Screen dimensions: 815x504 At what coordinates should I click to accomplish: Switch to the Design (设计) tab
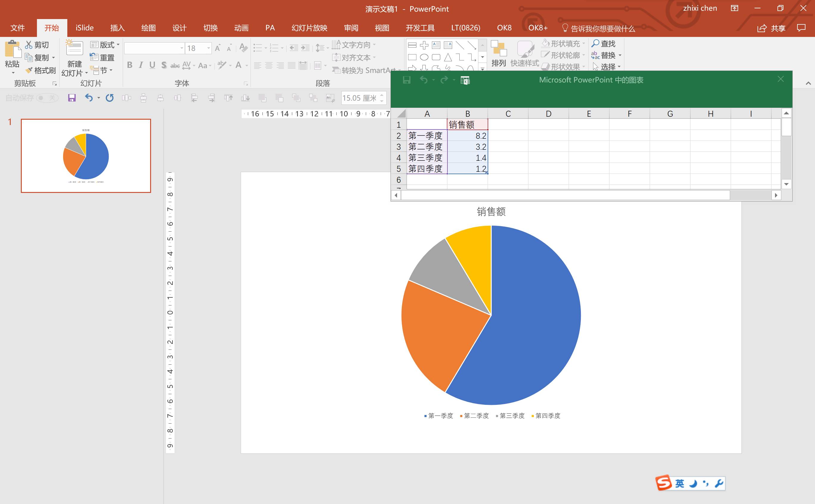[179, 28]
